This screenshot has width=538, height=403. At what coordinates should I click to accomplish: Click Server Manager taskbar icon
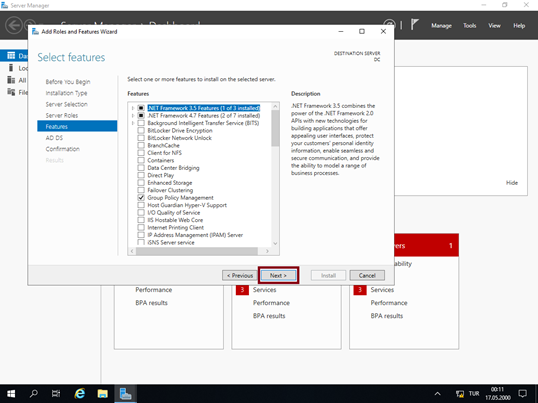coord(125,393)
